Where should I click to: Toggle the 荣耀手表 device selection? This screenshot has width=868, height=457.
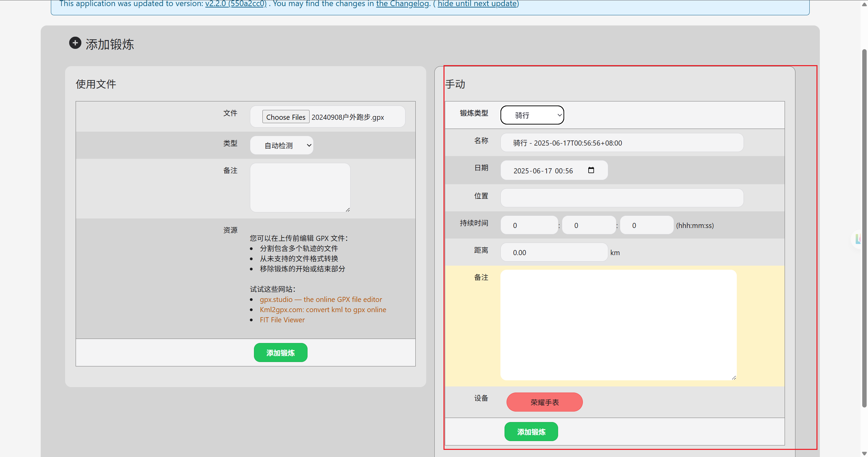pos(545,402)
